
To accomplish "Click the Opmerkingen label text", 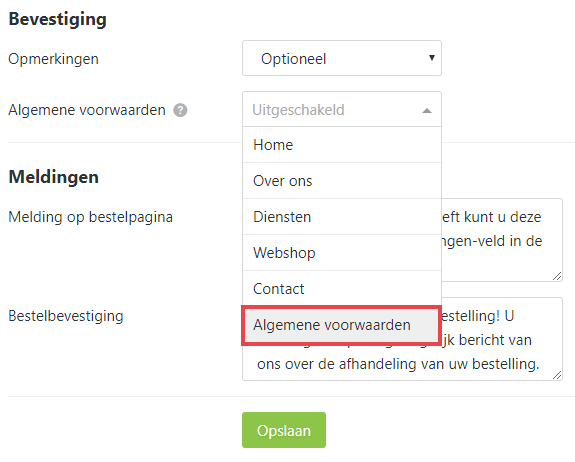I will coord(54,59).
